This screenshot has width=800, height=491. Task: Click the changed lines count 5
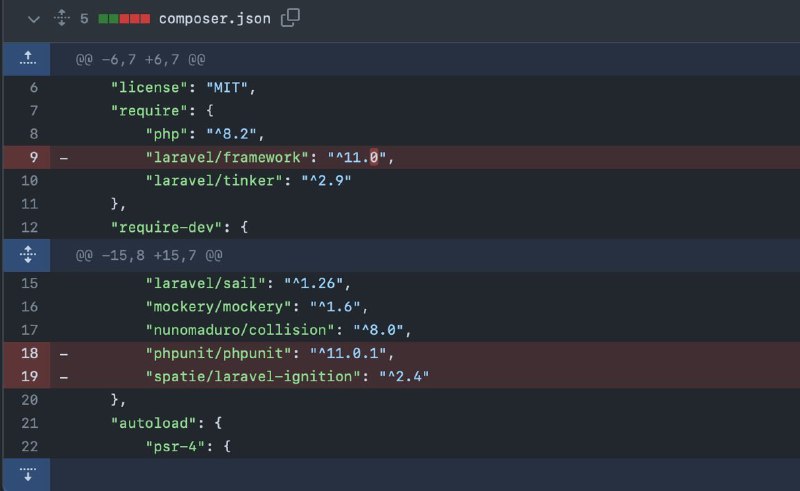pyautogui.click(x=84, y=19)
